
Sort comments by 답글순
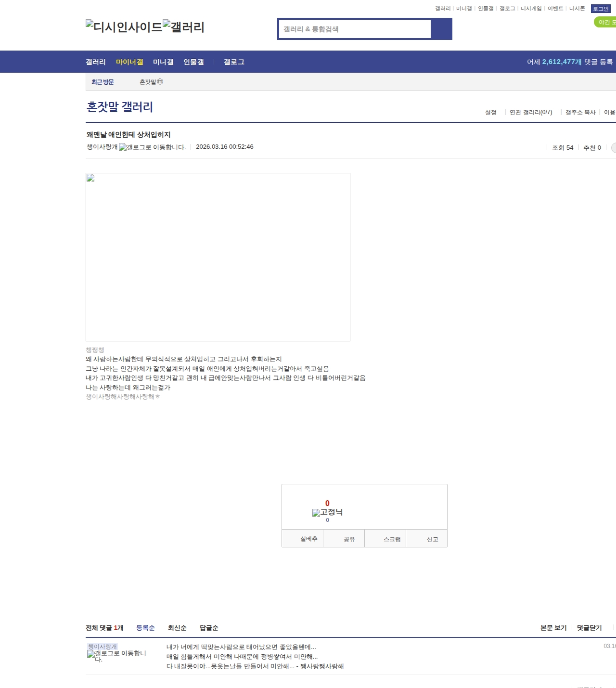pos(209,628)
